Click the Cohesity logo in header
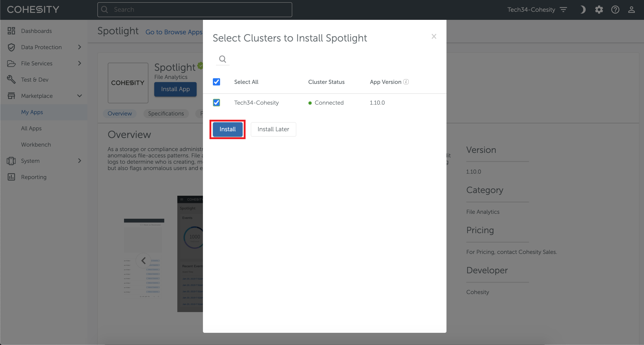Screen dimensions: 644x345 [x=33, y=9]
